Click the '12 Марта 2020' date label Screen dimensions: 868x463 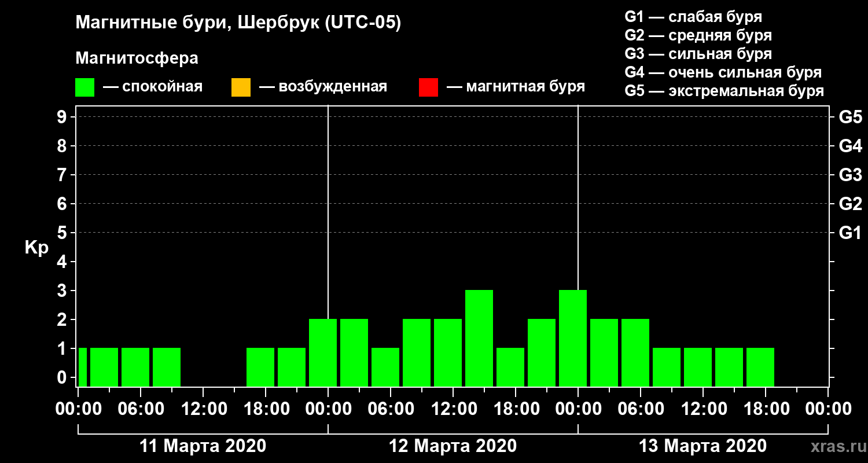[453, 446]
